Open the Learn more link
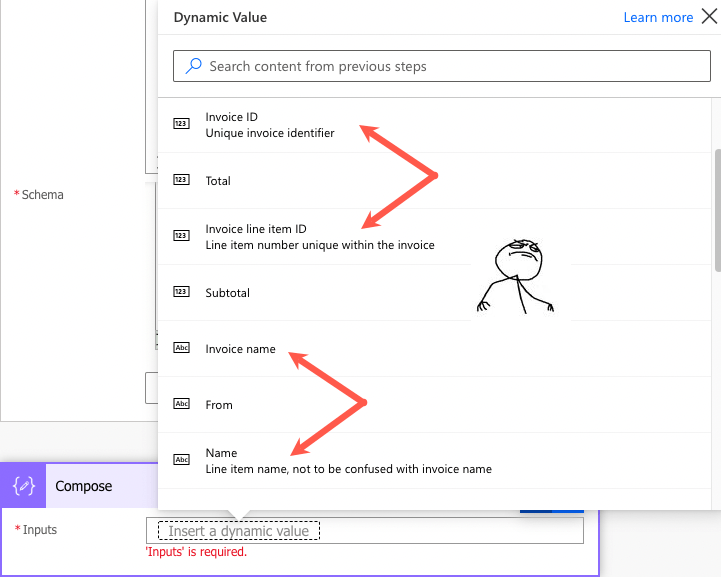The width and height of the screenshot is (721, 577). pos(658,17)
